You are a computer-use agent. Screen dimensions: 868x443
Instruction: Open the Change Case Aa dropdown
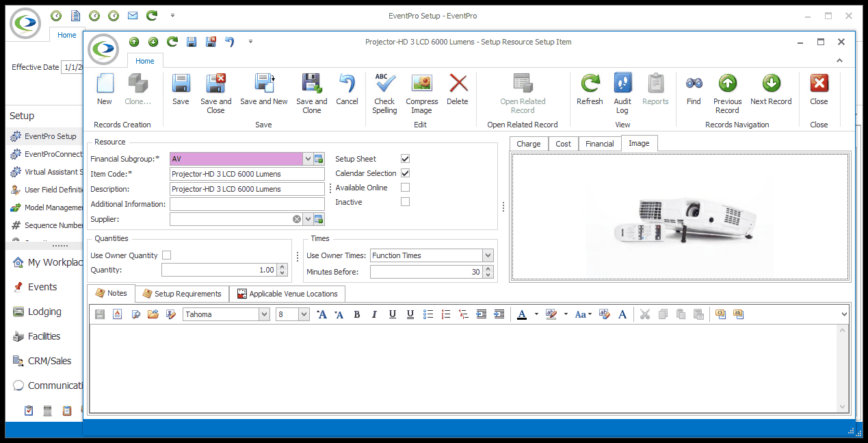pyautogui.click(x=583, y=314)
